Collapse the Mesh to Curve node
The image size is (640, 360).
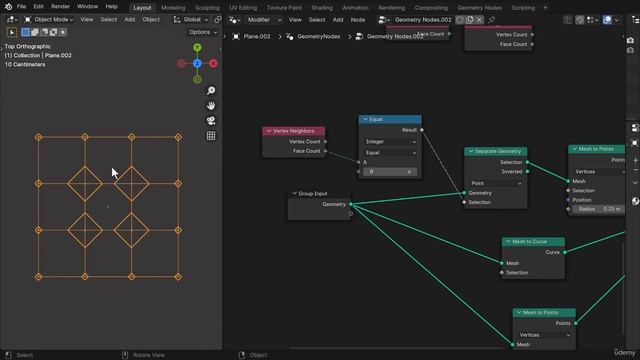click(508, 242)
